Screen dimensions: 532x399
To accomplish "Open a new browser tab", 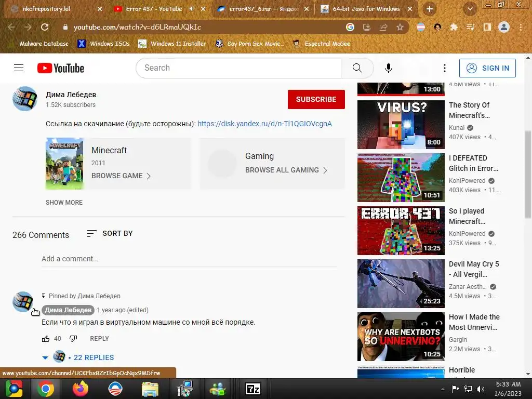I will point(429,9).
